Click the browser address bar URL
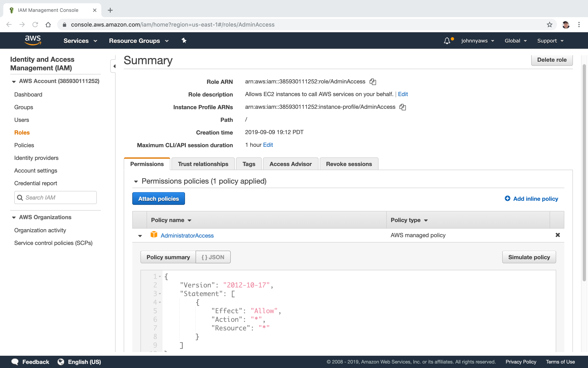The image size is (588, 368). pyautogui.click(x=173, y=25)
